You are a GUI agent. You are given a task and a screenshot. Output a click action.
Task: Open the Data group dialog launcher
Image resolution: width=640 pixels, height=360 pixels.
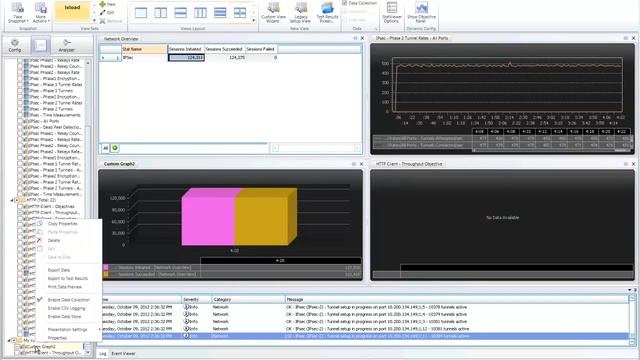point(376,29)
